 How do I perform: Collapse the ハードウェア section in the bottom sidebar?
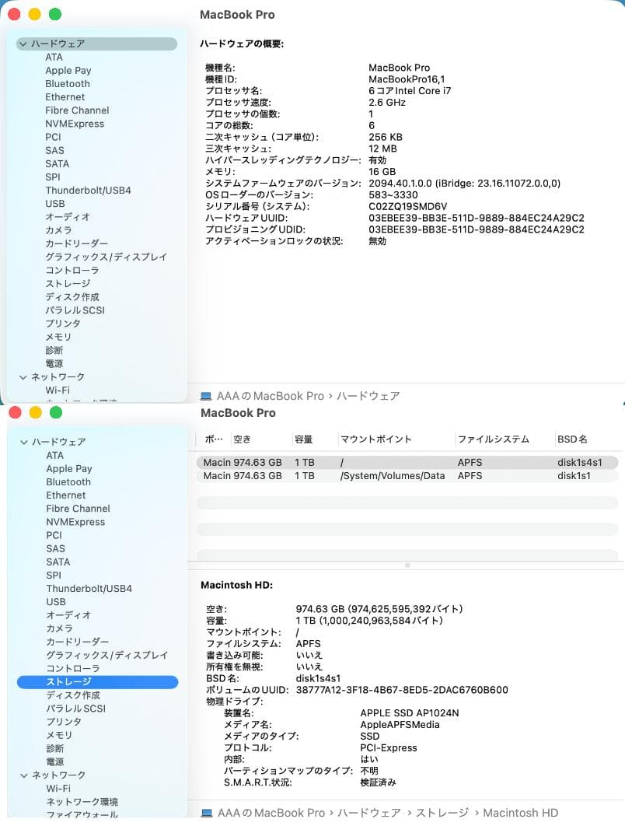pos(23,442)
